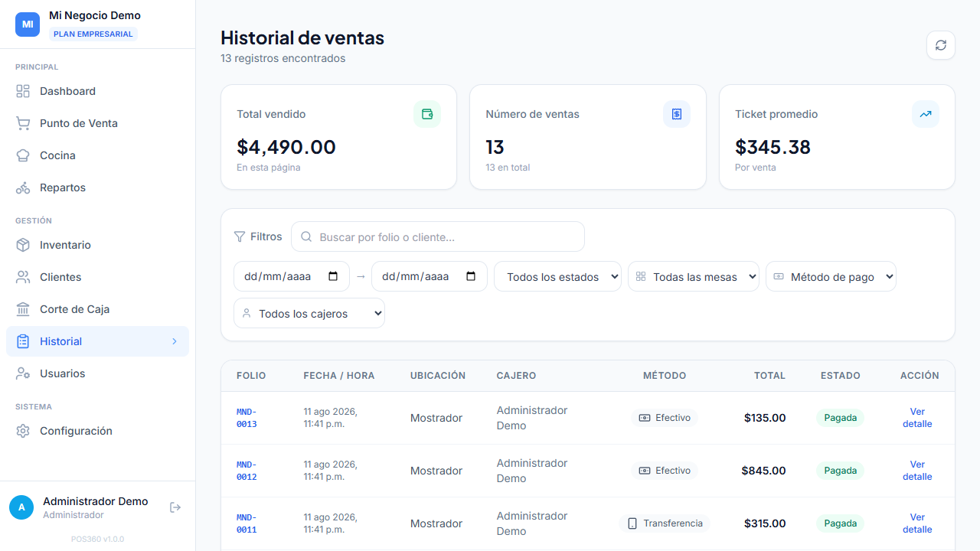980x551 pixels.
Task: Click the MI business logo avatar
Action: click(x=28, y=24)
